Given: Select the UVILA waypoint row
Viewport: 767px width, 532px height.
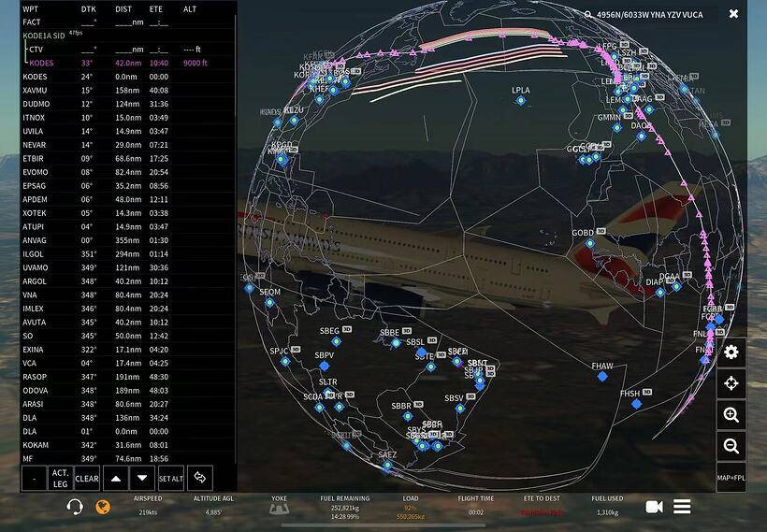Looking at the screenshot, I should pyautogui.click(x=127, y=132).
